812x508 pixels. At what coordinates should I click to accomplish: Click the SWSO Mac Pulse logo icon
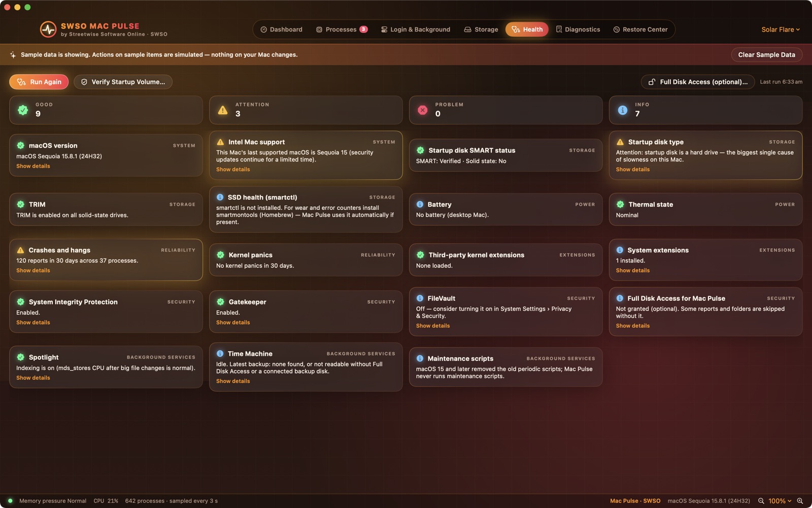tap(48, 29)
